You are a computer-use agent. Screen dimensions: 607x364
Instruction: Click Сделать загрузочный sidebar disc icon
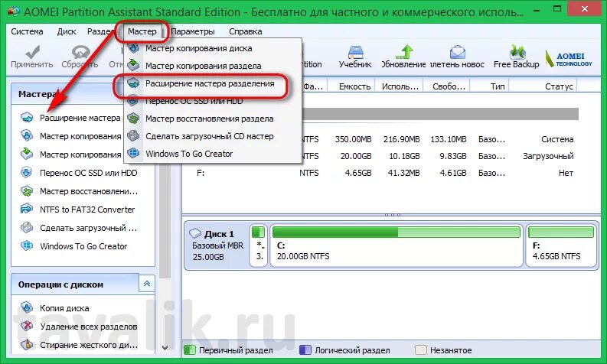tap(27, 227)
